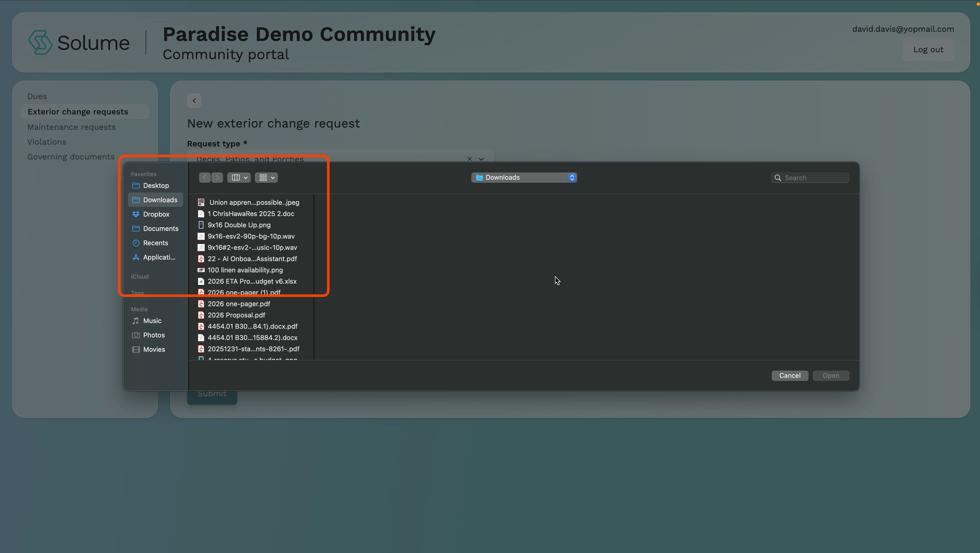The image size is (980, 553).
Task: Click spreadsheet icon of 2026 ETA budget xlsx
Action: pos(201,281)
